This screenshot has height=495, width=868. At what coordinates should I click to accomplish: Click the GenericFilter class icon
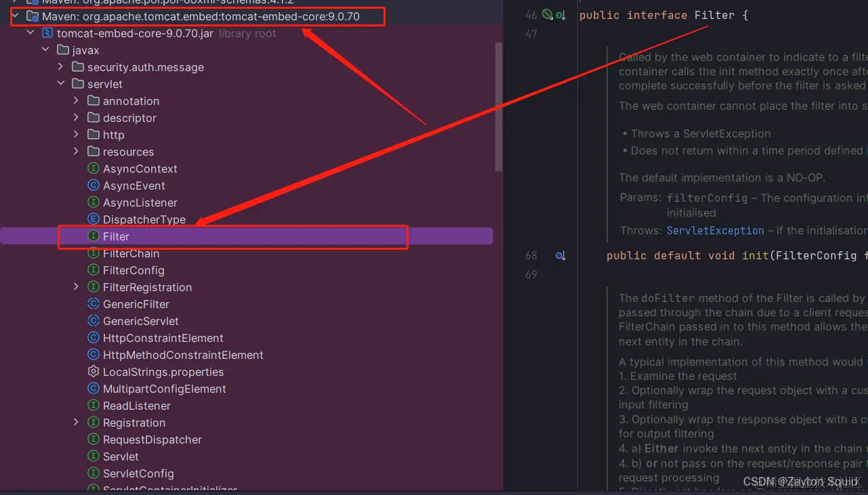click(x=94, y=303)
